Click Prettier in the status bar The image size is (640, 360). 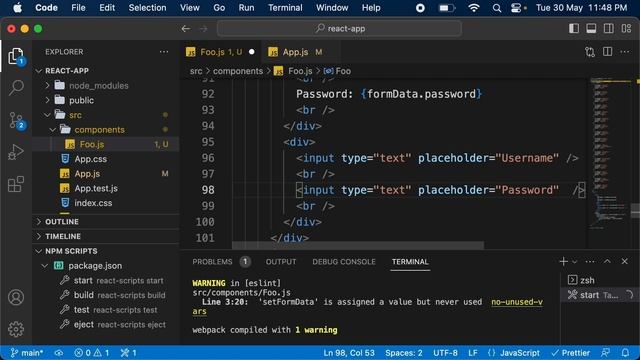571,353
